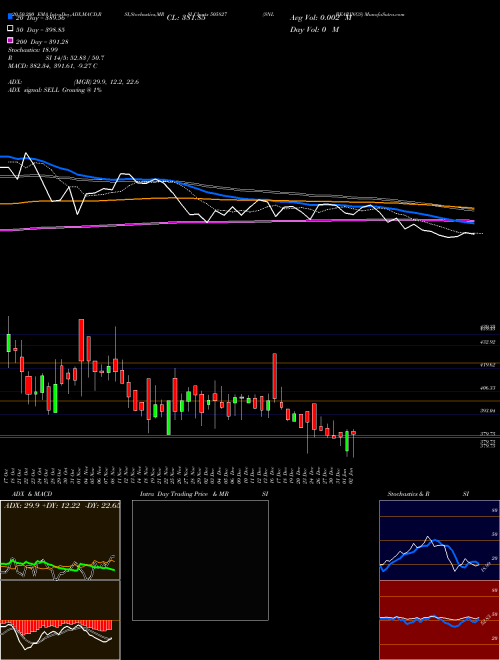Click the 'Stochastics & R' panel title

(x=409, y=494)
